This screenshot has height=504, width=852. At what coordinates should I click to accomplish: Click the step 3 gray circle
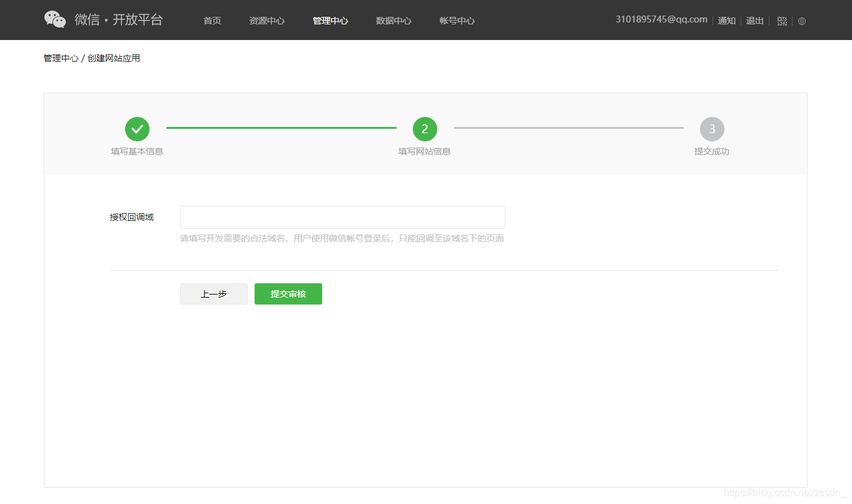point(712,129)
